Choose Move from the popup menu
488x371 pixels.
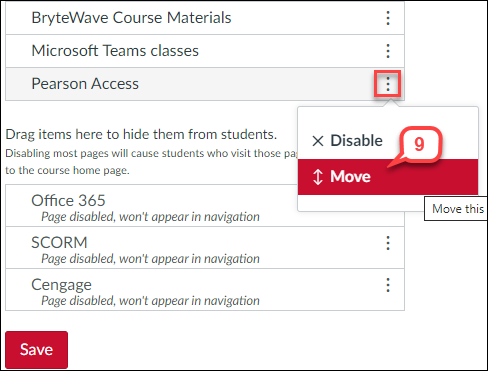388,177
